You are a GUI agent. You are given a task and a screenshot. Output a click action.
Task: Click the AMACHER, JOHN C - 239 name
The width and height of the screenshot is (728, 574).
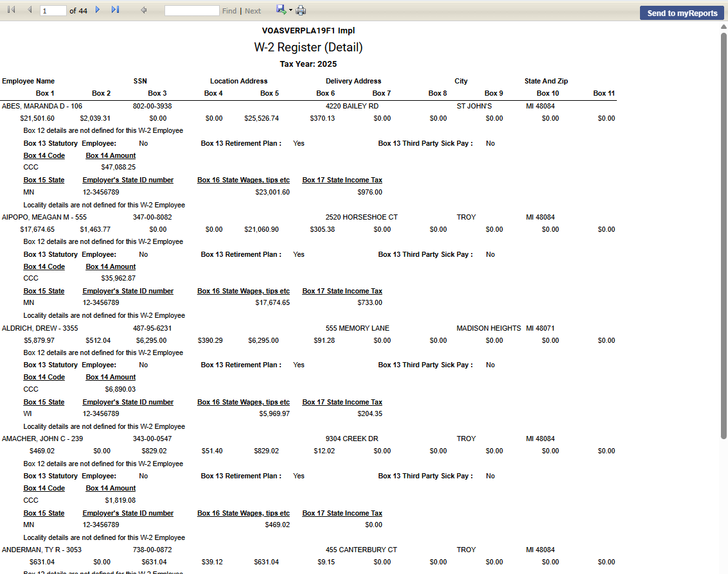coord(42,439)
